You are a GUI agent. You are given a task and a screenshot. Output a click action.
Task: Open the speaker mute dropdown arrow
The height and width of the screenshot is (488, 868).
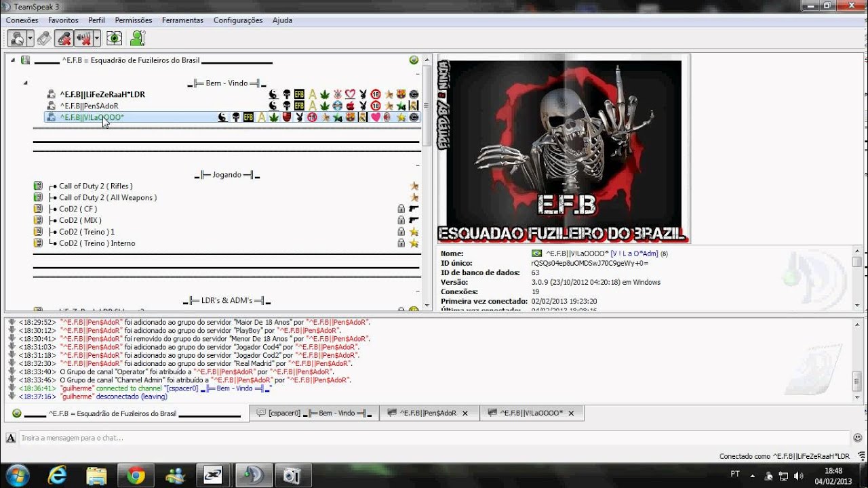(97, 38)
